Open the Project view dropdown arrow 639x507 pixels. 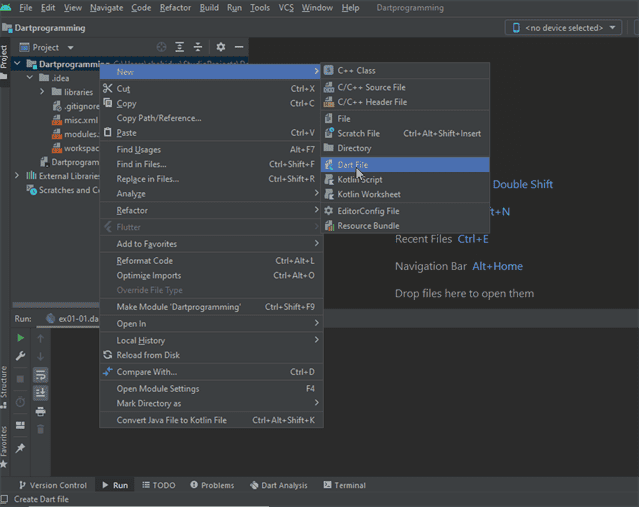click(71, 48)
